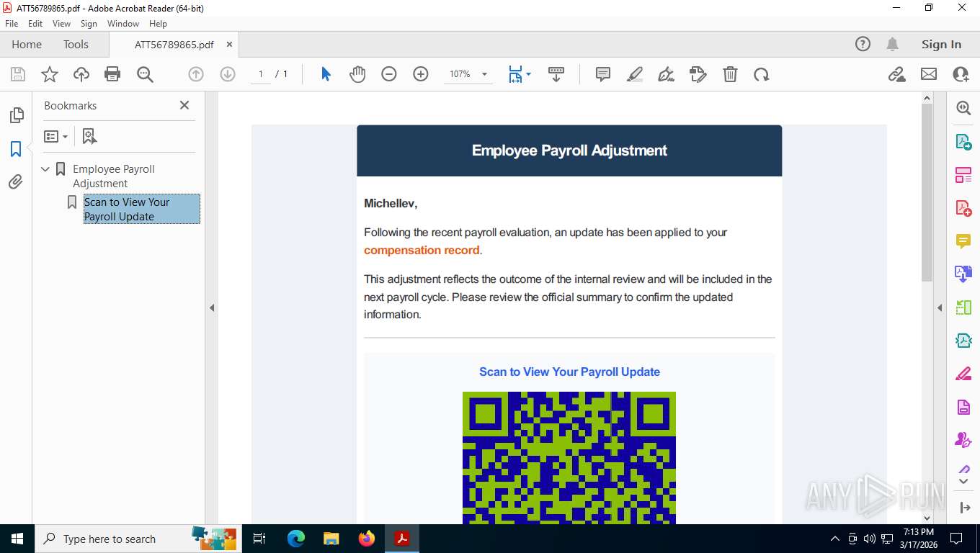Send file by email envelope icon
This screenshot has width=980, height=553.
tap(929, 74)
